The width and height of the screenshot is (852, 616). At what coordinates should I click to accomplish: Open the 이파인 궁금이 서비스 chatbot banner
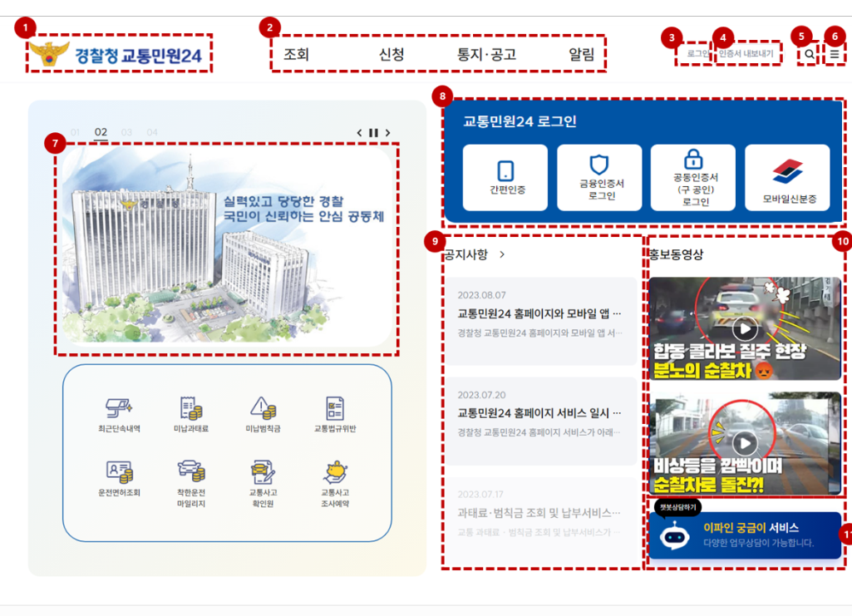tap(745, 535)
